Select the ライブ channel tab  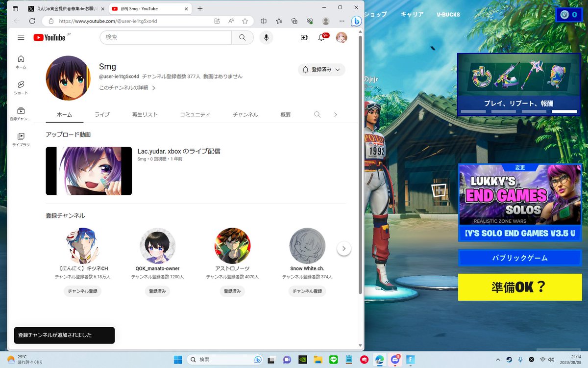(102, 114)
